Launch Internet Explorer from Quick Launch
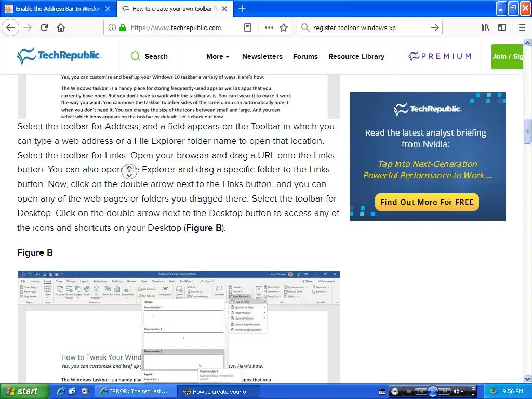 click(60, 392)
